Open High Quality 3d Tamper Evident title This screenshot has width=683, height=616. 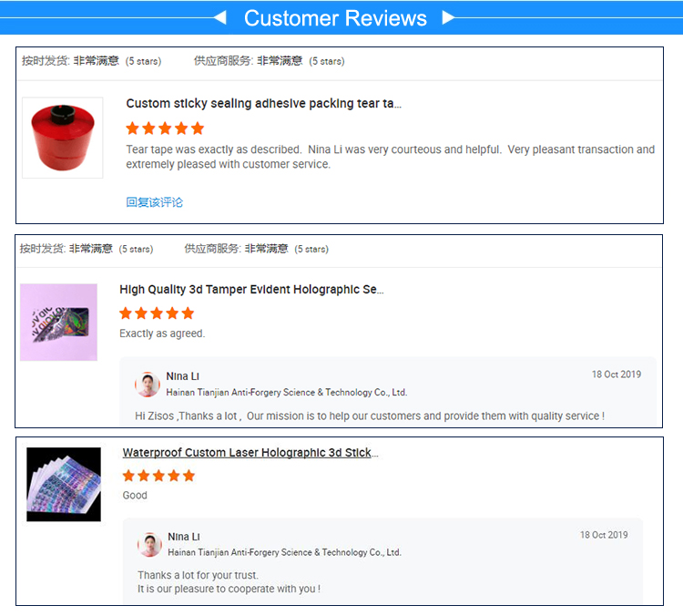pos(251,290)
